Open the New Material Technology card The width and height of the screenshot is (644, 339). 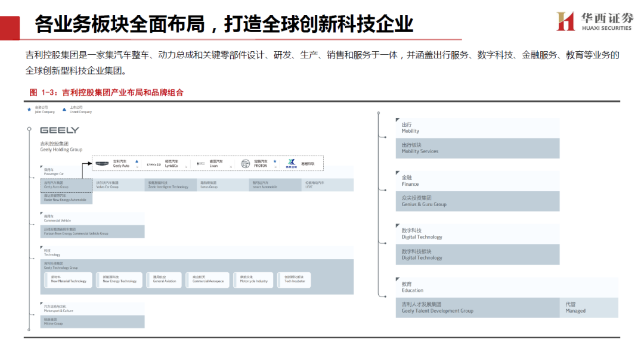click(x=68, y=279)
